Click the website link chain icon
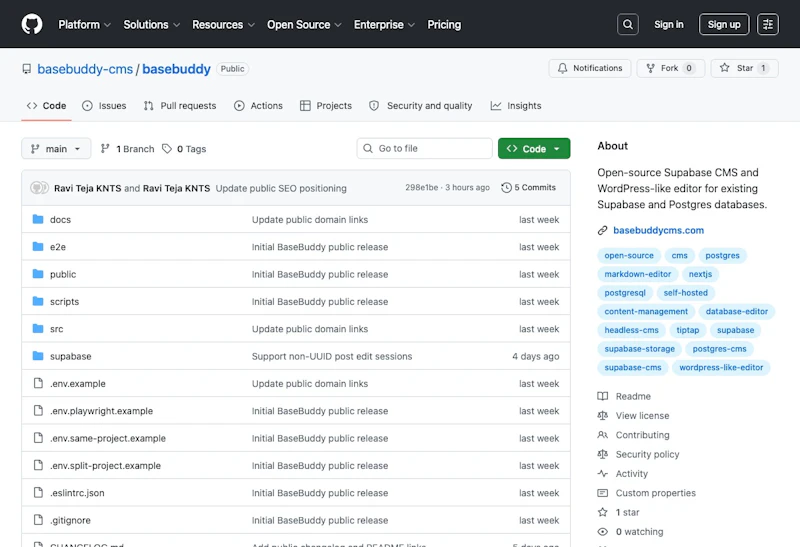This screenshot has width=800, height=547. pos(603,231)
